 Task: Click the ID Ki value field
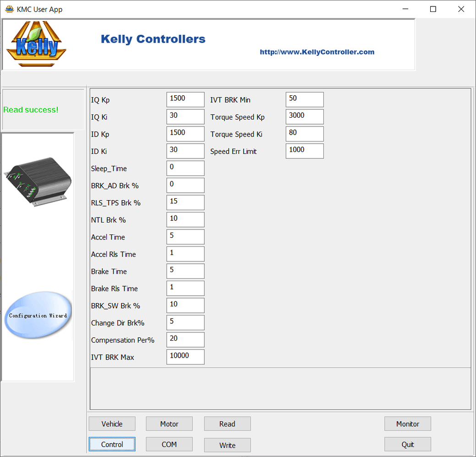tap(186, 151)
